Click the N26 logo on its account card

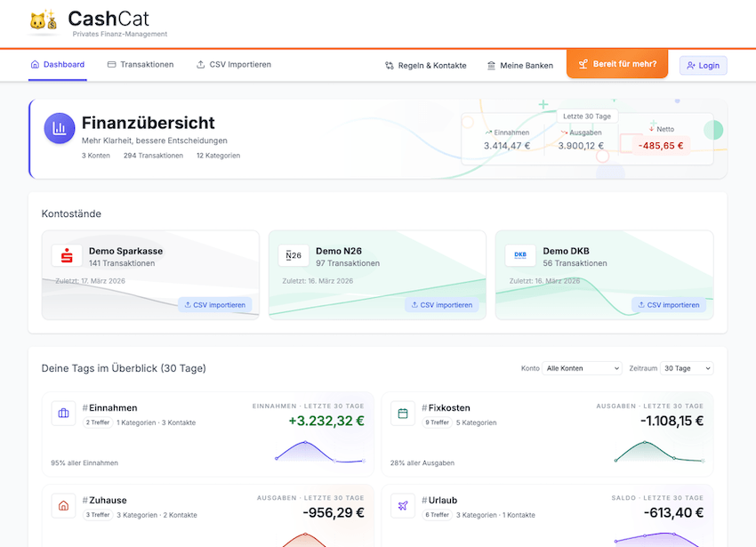(x=294, y=255)
